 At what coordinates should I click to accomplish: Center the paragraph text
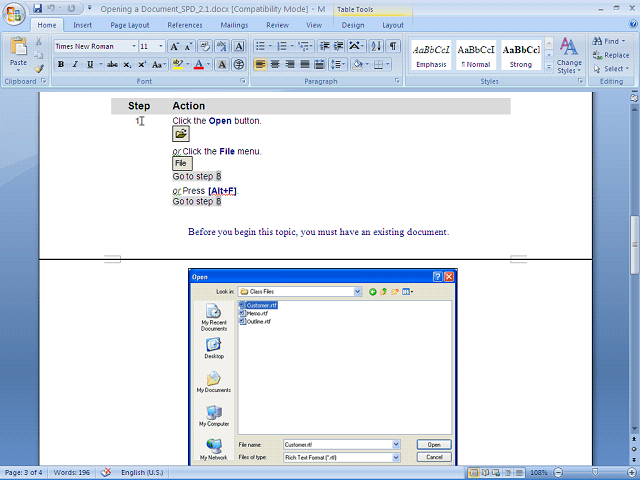[275, 64]
